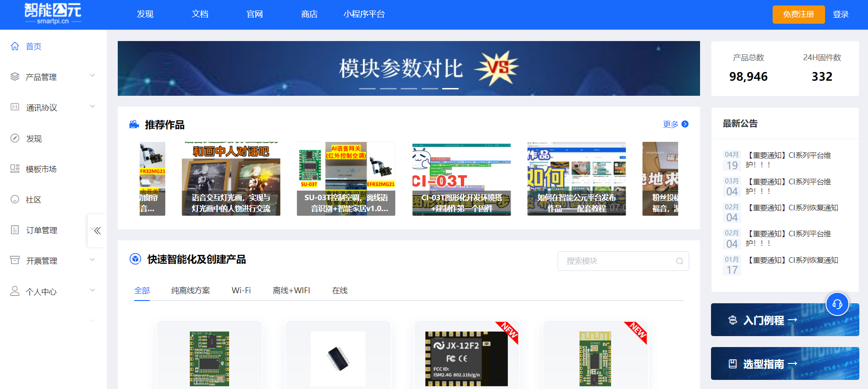868x389 pixels.
Task: Open the 02月04 CI系列恢复通知 announcement
Action: (x=785, y=213)
